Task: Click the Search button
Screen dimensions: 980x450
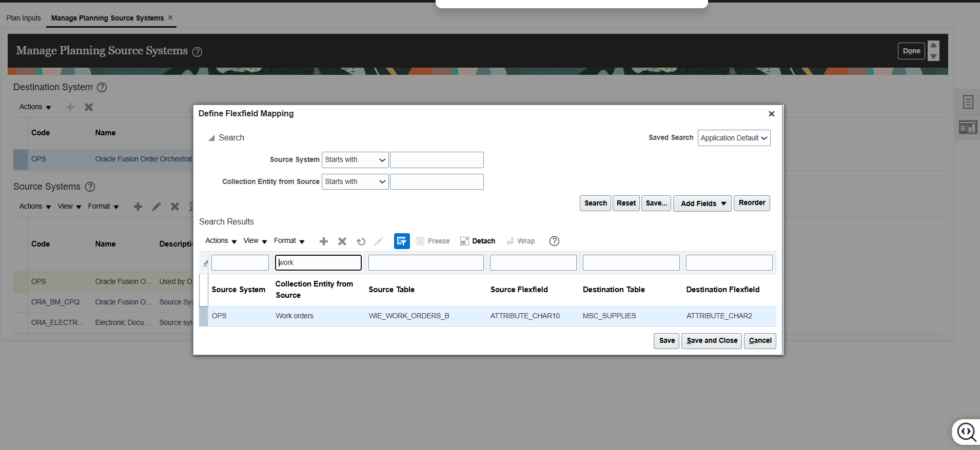Action: tap(595, 203)
